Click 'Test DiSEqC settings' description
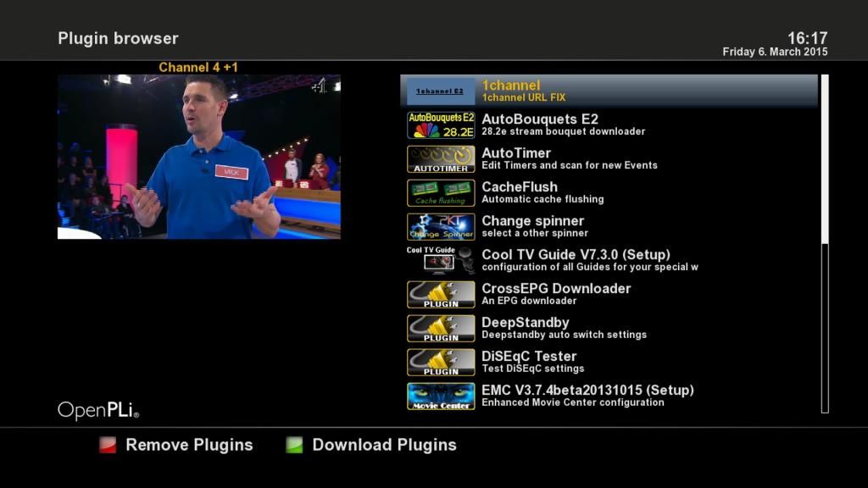This screenshot has height=488, width=868. coord(532,369)
